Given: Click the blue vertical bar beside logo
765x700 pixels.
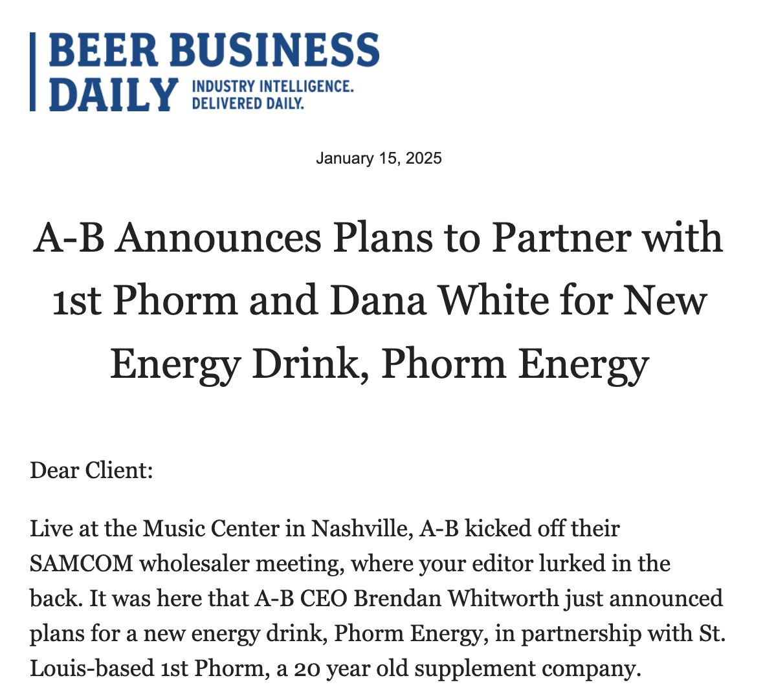Looking at the screenshot, I should [32, 72].
